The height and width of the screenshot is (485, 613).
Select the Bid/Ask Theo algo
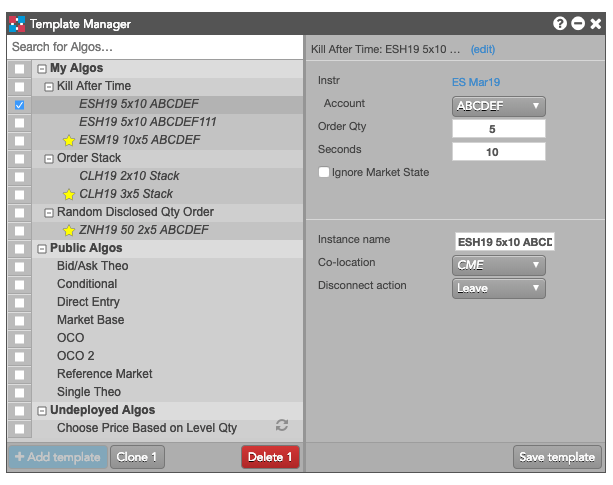[x=93, y=266]
